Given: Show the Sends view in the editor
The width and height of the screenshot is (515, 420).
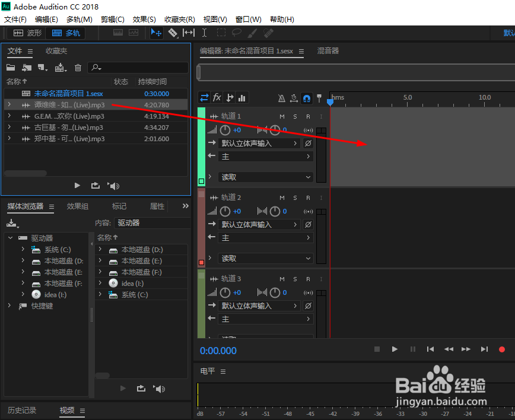Looking at the screenshot, I should tap(230, 97).
